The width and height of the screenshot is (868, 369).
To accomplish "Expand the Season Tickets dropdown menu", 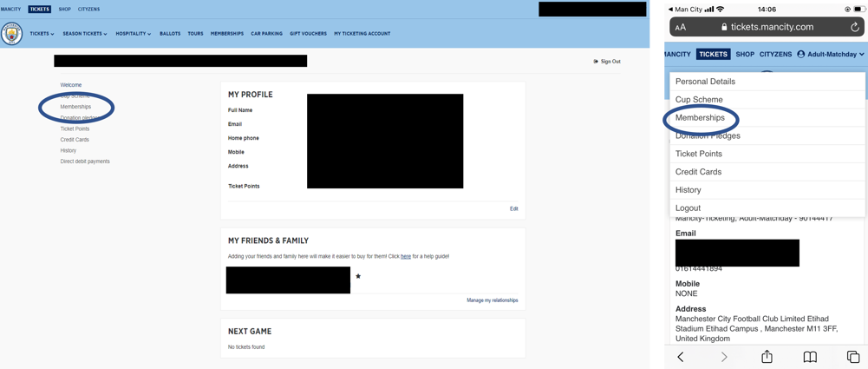I will coord(85,34).
